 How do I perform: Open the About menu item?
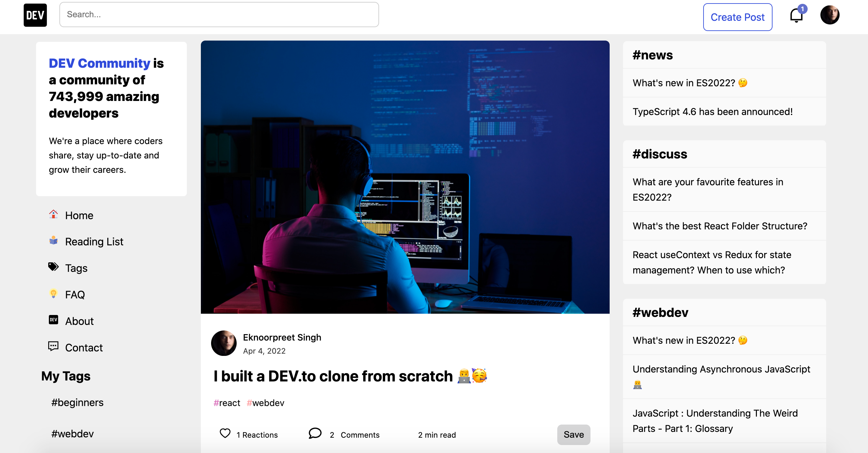pos(79,321)
